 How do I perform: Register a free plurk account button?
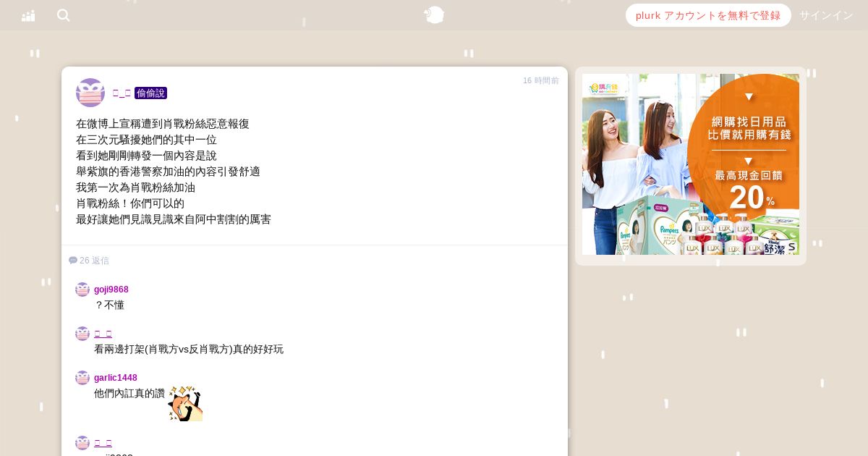pyautogui.click(x=708, y=15)
